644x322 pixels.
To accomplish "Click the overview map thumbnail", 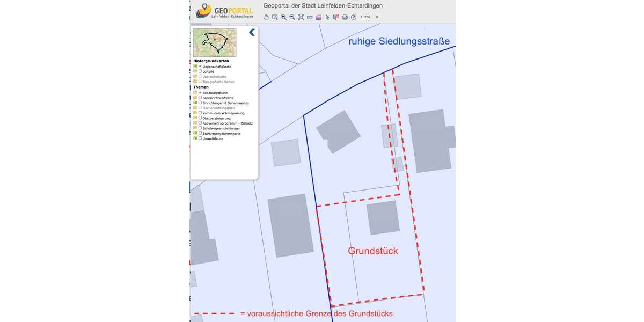I will point(215,42).
